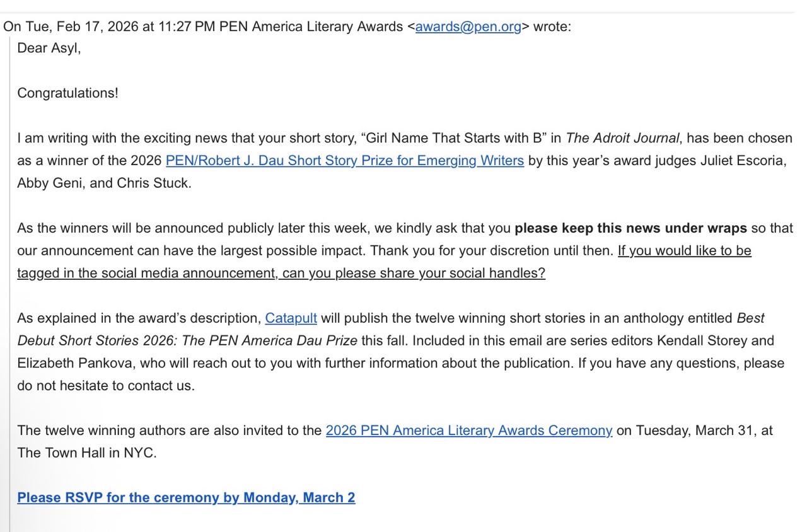Open the 2026 PEN America Literary Awards Ceremony link
This screenshot has width=807, height=532.
point(468,431)
